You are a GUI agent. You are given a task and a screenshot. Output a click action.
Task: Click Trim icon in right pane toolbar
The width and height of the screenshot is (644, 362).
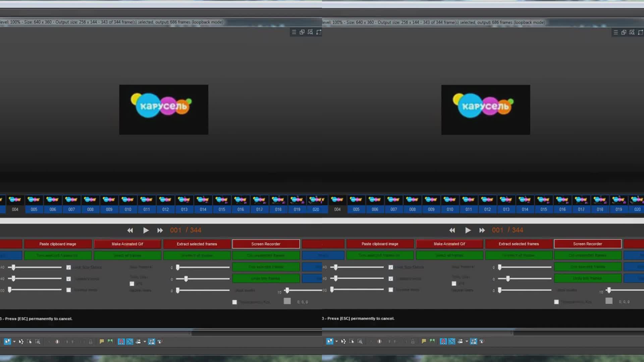click(379, 341)
